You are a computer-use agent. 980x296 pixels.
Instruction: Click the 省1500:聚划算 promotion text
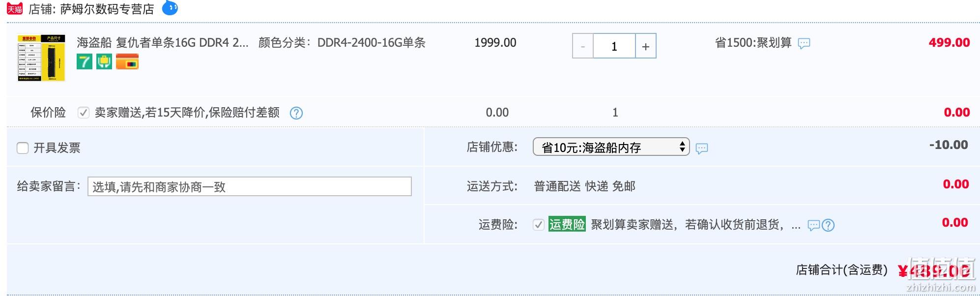tap(753, 43)
